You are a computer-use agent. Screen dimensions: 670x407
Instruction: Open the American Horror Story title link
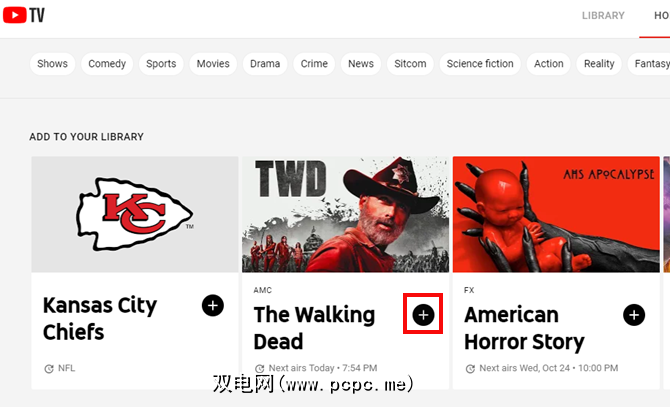coord(524,328)
